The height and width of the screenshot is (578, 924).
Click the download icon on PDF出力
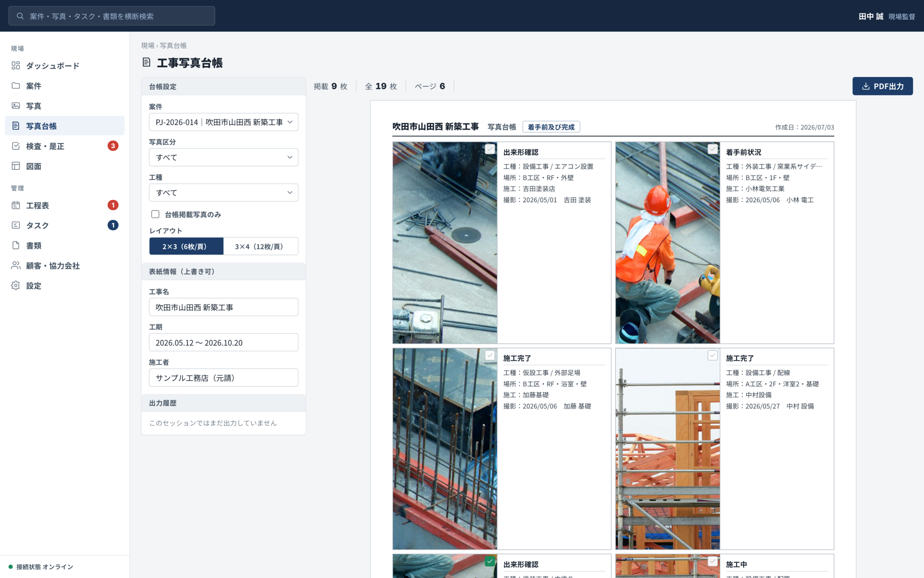[x=866, y=86]
